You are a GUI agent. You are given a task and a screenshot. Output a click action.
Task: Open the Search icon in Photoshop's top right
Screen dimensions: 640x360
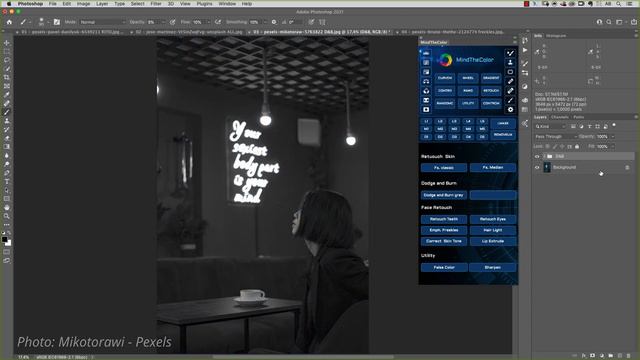coord(609,22)
